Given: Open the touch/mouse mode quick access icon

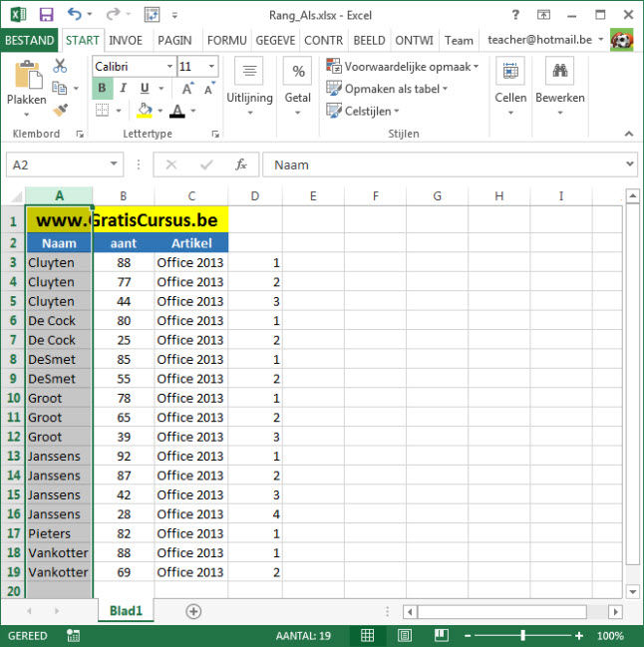Looking at the screenshot, I should pos(152,15).
